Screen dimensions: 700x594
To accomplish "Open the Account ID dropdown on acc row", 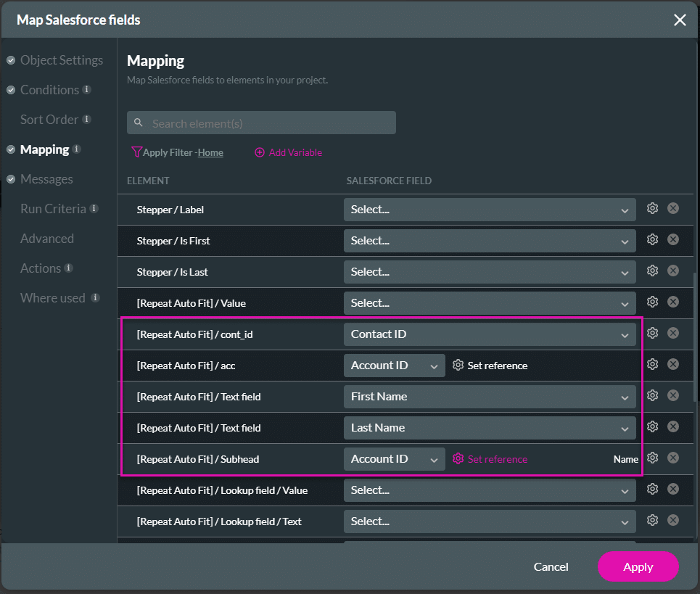I will tap(394, 365).
